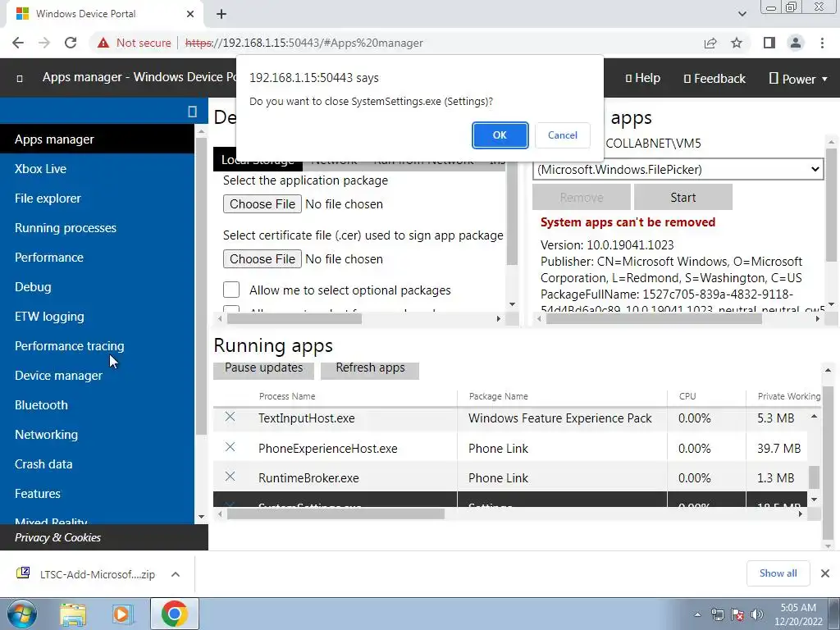The height and width of the screenshot is (630, 840).
Task: Sort by Package Name column header
Action: (498, 396)
